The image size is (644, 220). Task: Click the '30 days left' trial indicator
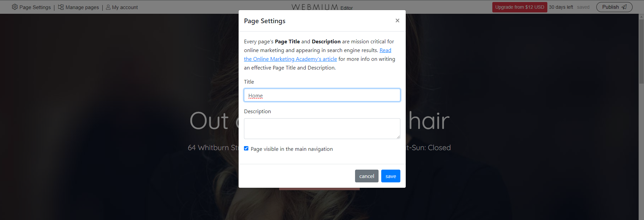(561, 7)
